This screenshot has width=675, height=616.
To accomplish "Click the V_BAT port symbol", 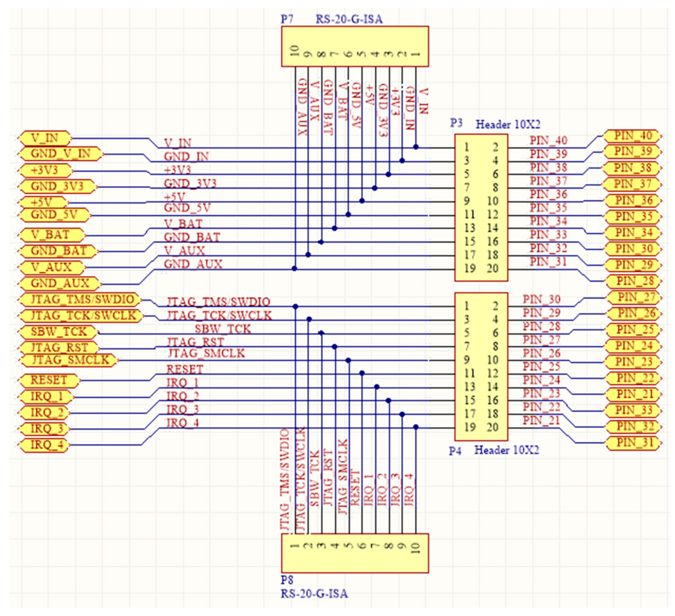I will (51, 234).
